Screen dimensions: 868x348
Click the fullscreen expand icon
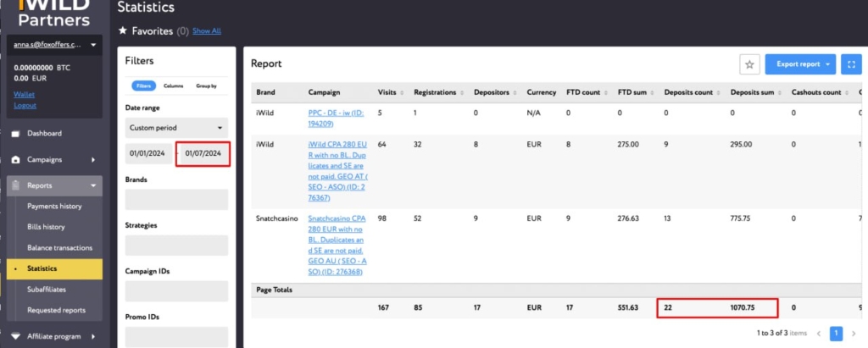[851, 64]
